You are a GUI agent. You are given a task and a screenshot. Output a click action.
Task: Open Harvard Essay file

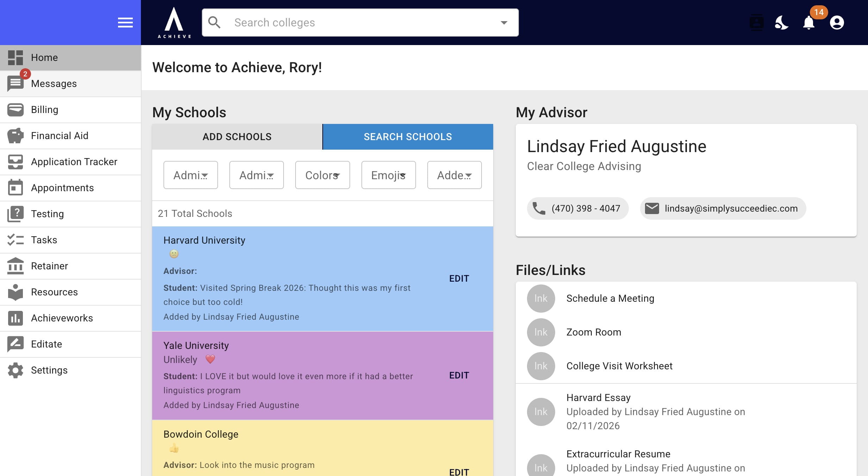coord(598,398)
